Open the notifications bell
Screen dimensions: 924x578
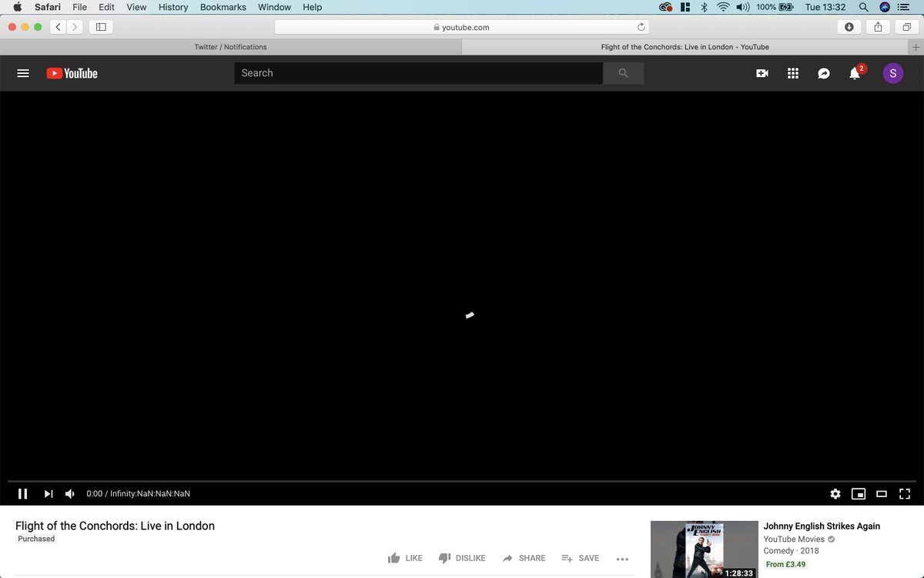coord(855,73)
